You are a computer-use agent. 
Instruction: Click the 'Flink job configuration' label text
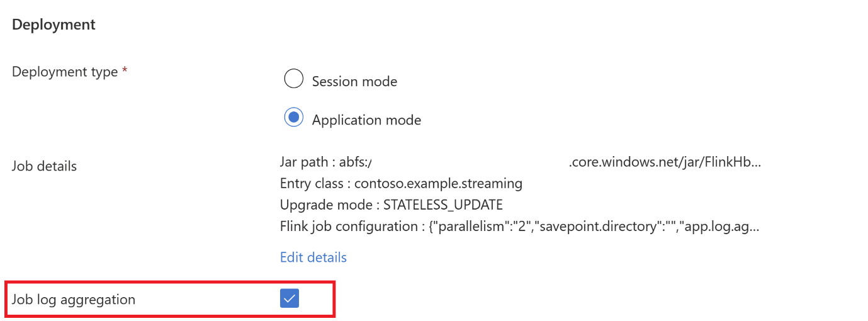tap(348, 227)
